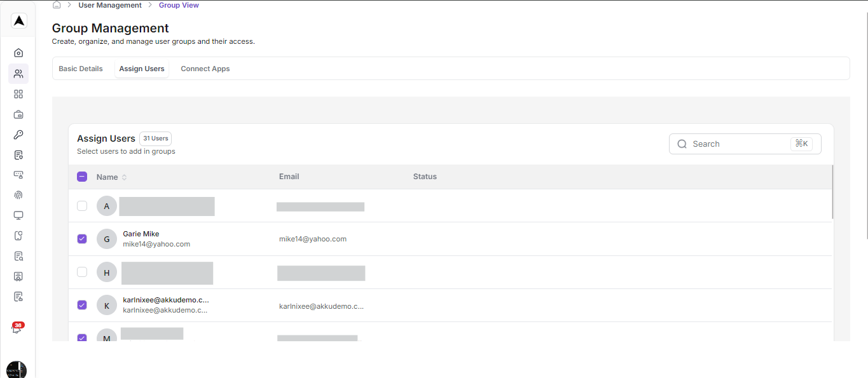Image resolution: width=868 pixels, height=378 pixels.
Task: Select the User Management icon in sidebar
Action: tap(18, 73)
